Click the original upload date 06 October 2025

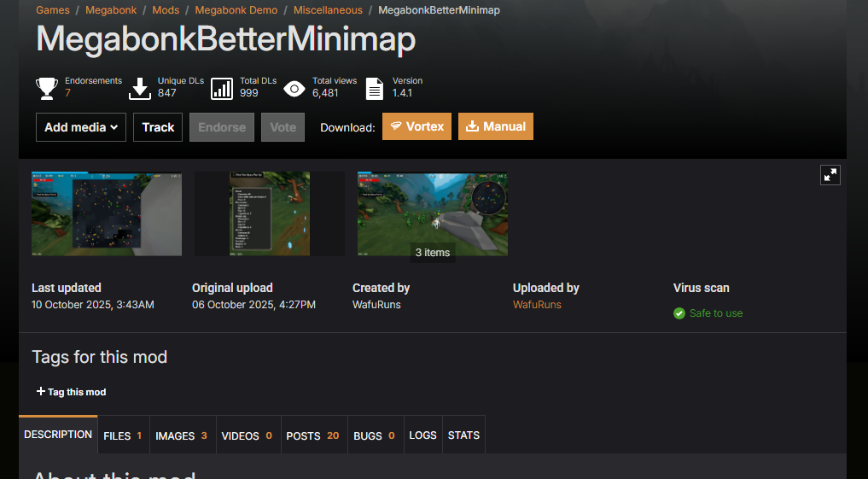click(254, 305)
